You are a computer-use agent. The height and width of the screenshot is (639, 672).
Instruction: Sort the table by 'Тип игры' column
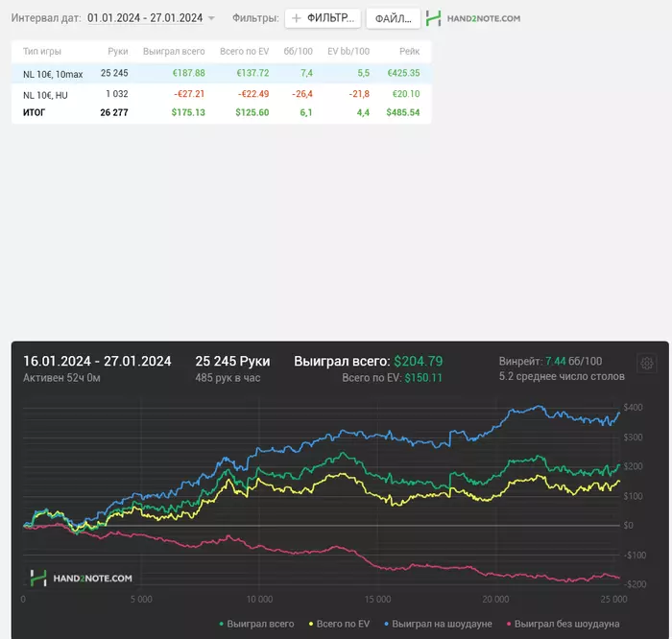[42, 50]
